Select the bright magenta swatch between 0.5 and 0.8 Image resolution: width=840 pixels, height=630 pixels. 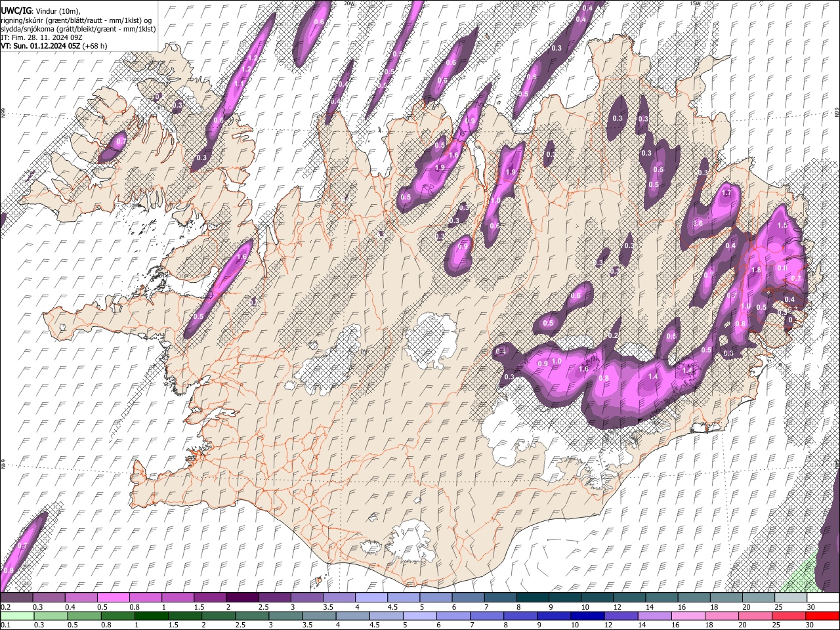114,597
